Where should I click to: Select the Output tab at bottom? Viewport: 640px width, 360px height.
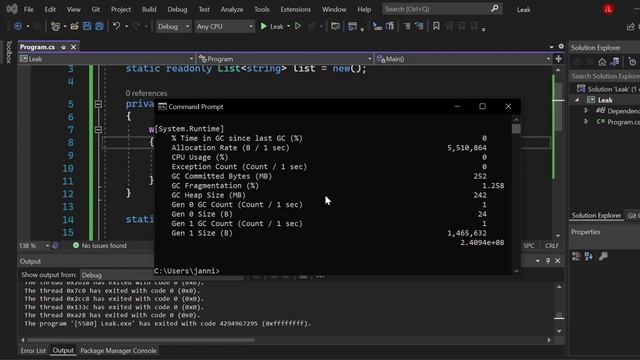coord(63,351)
